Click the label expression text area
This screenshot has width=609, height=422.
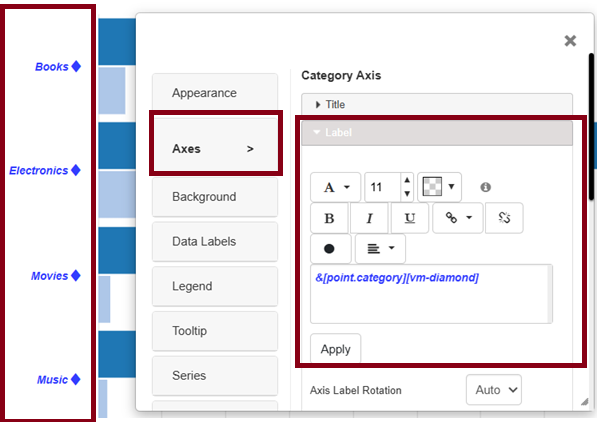(430, 294)
